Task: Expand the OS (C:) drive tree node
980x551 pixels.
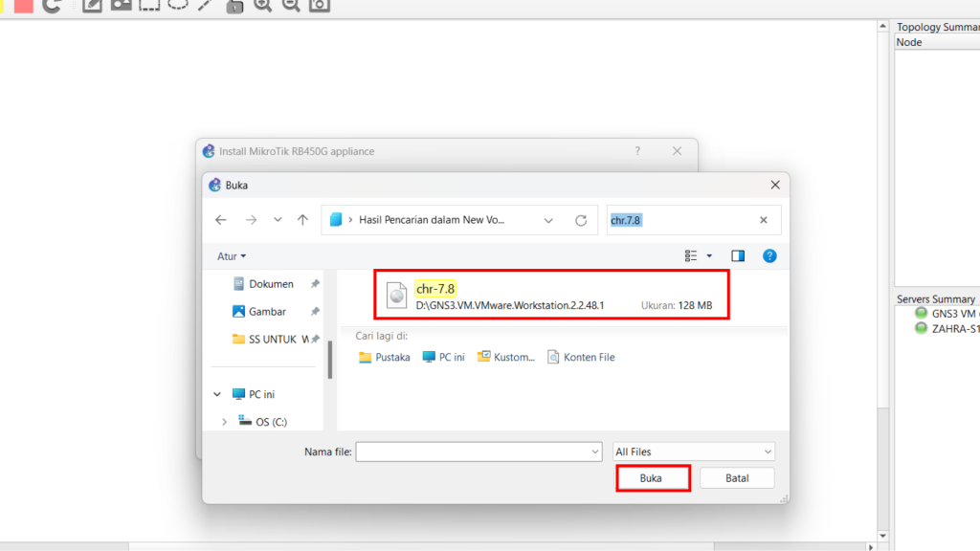Action: [225, 422]
